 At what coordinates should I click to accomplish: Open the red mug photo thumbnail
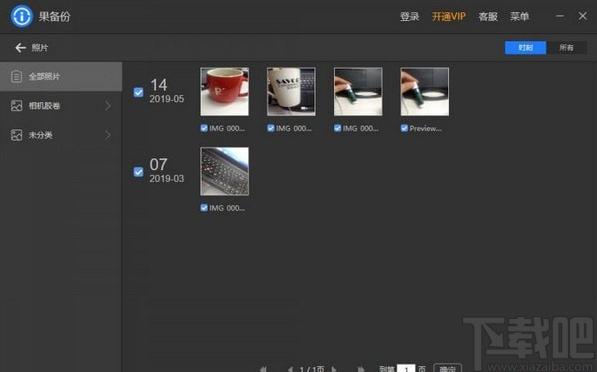(x=225, y=92)
